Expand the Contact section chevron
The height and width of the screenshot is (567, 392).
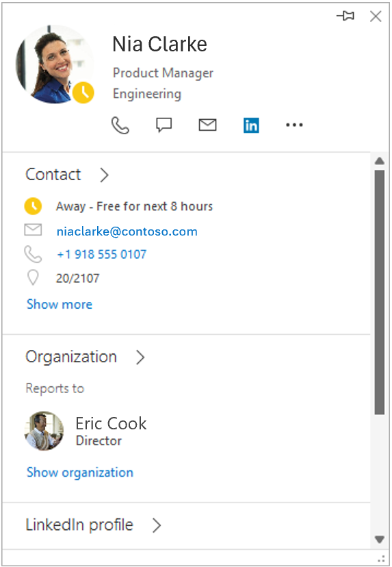[104, 175]
